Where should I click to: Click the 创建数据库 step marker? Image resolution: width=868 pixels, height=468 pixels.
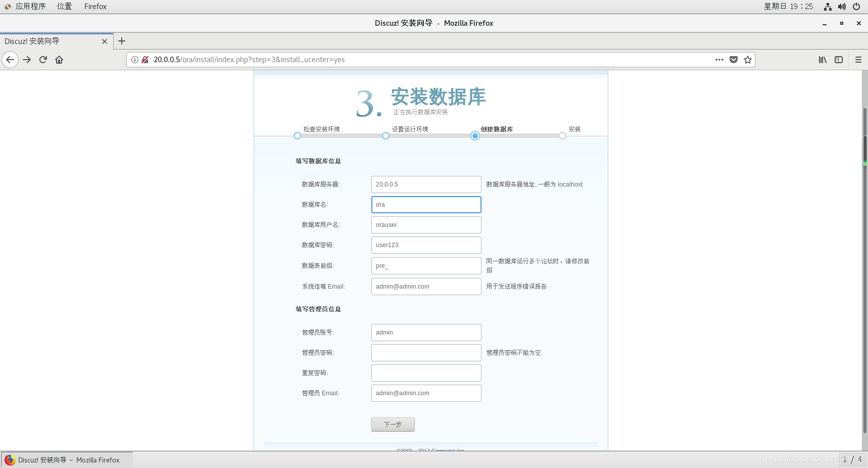coord(475,135)
